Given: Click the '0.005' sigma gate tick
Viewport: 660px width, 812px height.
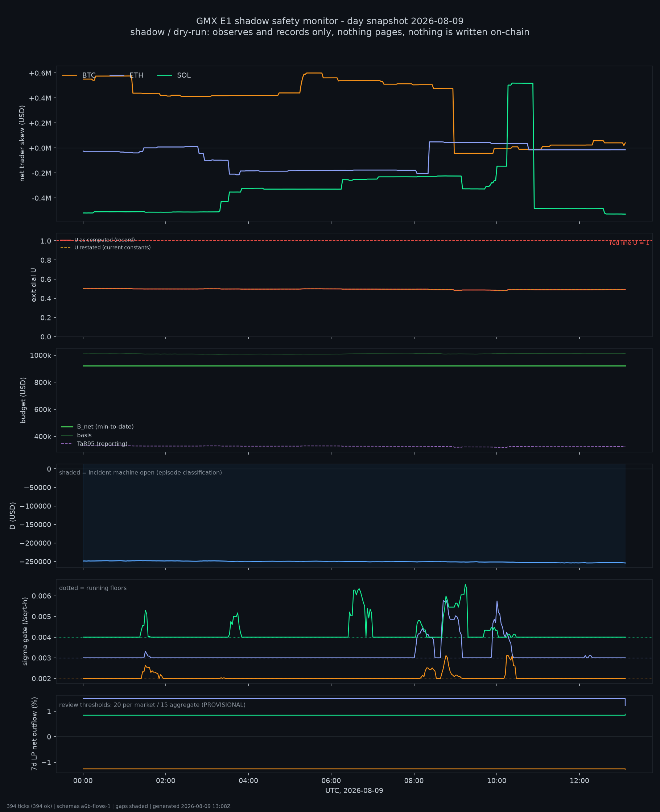Looking at the screenshot, I should pos(41,617).
